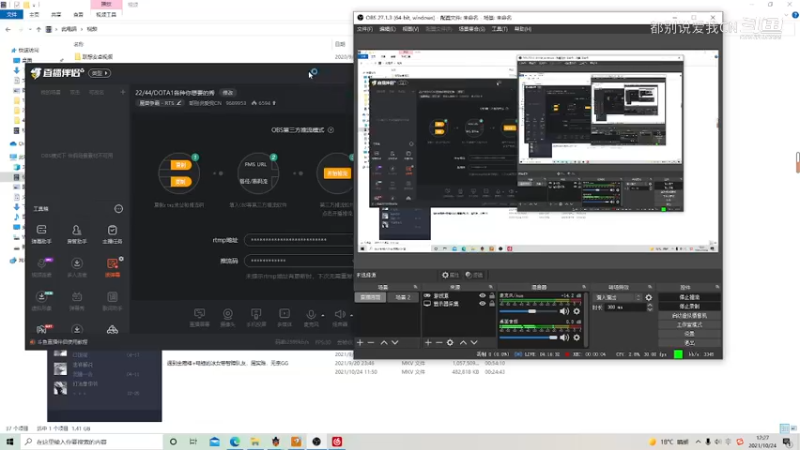The width and height of the screenshot is (800, 450).
Task: Click the more options circle beside 工具箱
Action: [118, 209]
